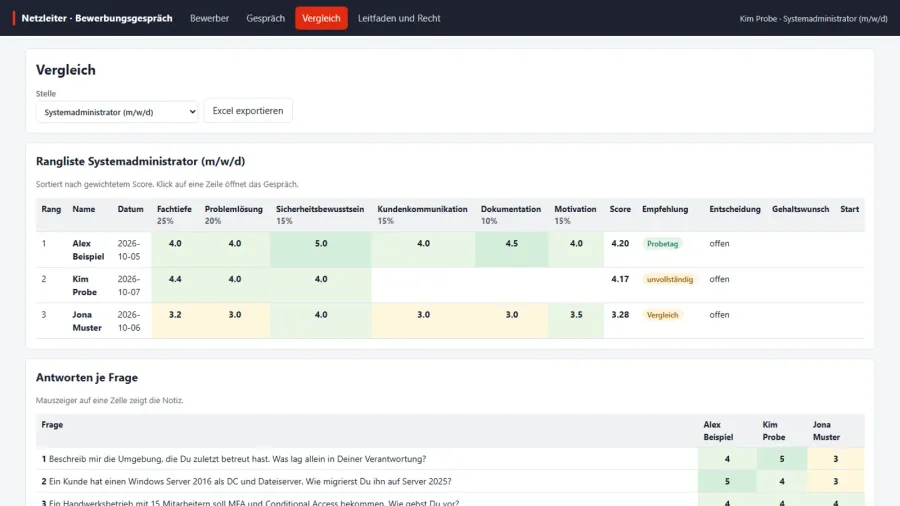Click the date 2026-10-06
Screen dimensions: 900x506
129,321
